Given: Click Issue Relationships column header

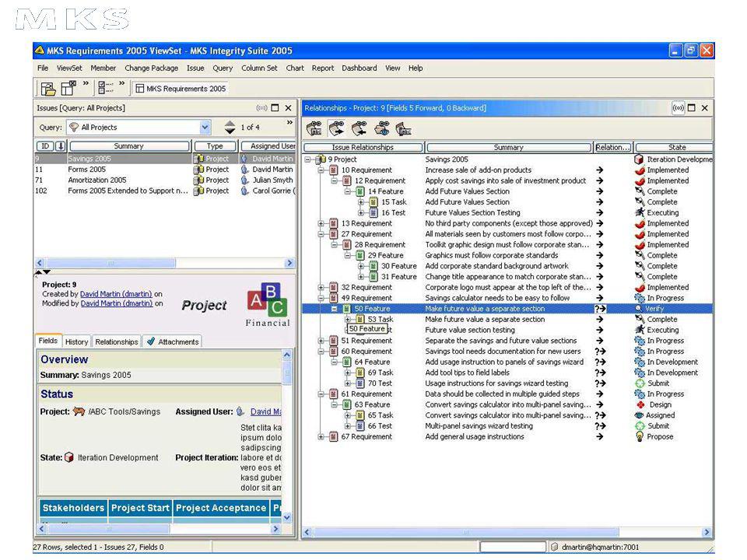Looking at the screenshot, I should [x=363, y=147].
